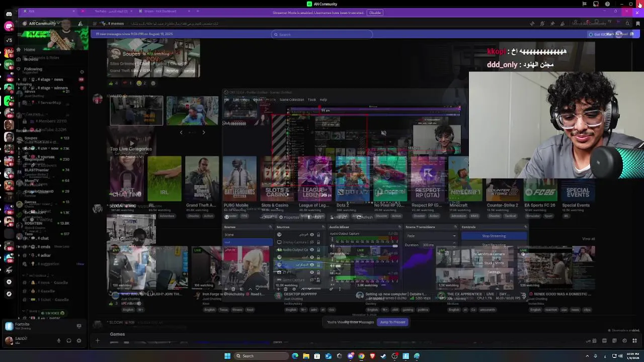Go to previous slide in Kick carousel

[181, 132]
